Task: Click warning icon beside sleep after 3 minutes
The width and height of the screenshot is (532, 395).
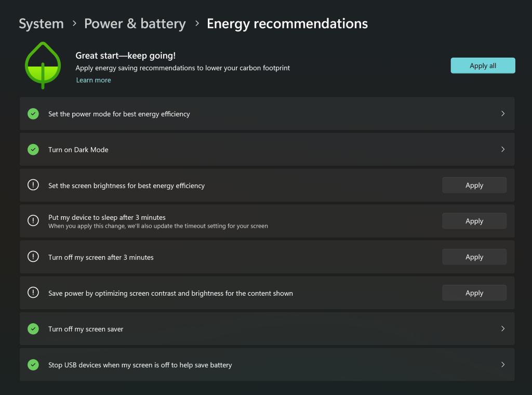Action: pyautogui.click(x=33, y=220)
